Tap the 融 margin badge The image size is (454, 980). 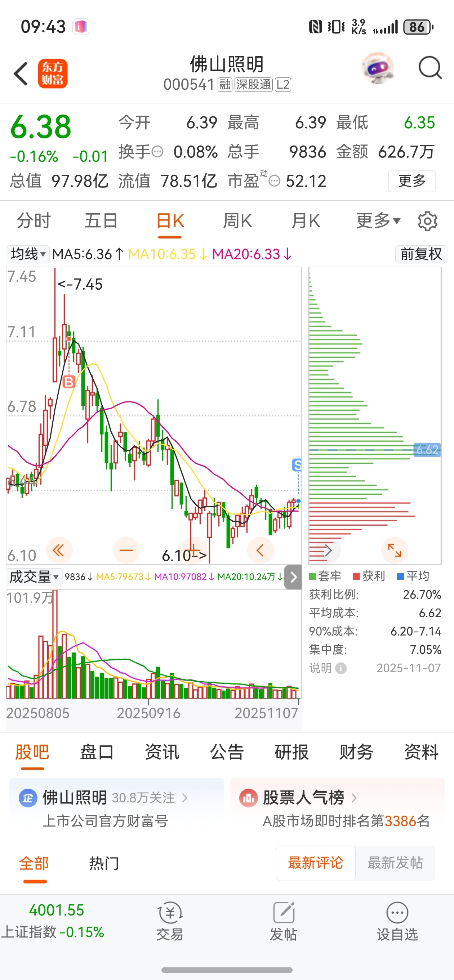[224, 84]
